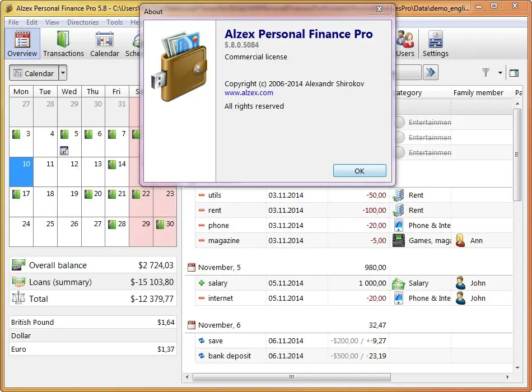Viewport: 532px width, 392px height.
Task: Click the November, 5 group calendar icon
Action: click(192, 267)
